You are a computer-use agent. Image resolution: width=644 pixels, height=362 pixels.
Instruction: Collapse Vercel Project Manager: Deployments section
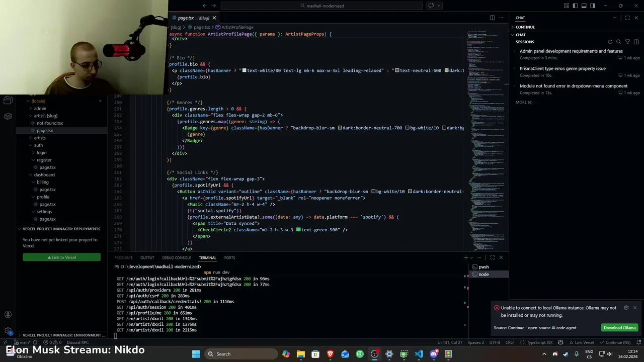[x=61, y=229]
